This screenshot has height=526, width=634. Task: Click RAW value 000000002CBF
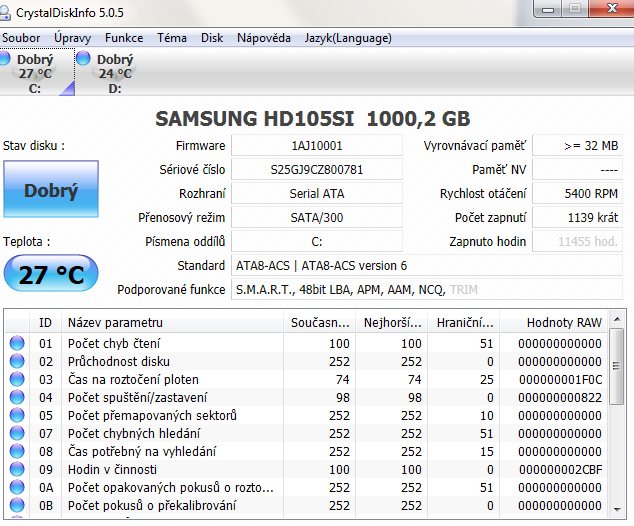tap(560, 469)
